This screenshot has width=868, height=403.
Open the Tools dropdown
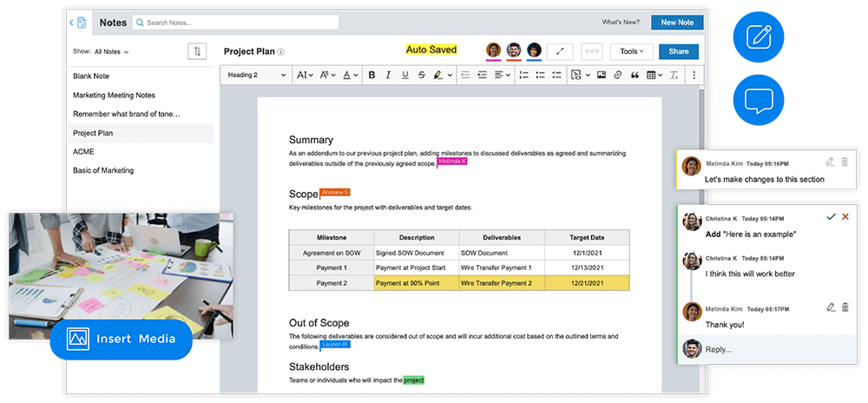[x=632, y=51]
